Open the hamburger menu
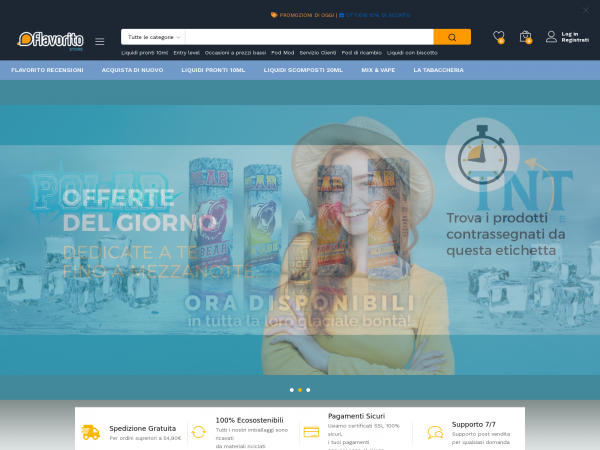 (99, 41)
